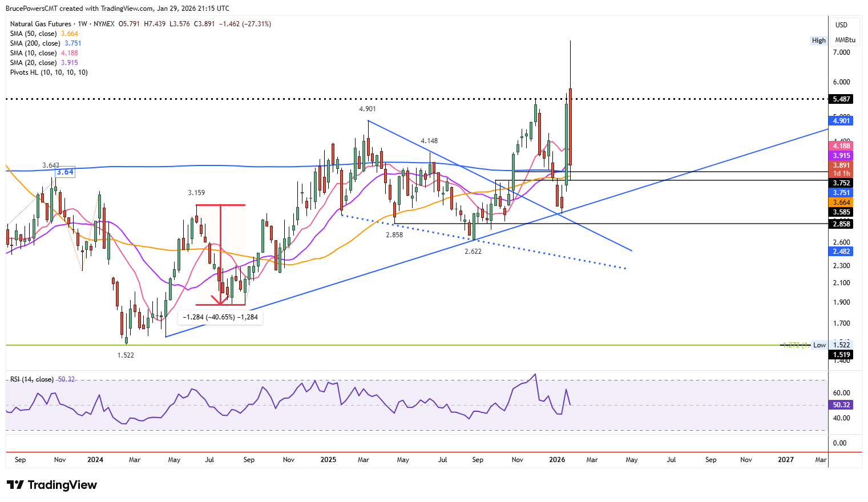Click the 4.148 pivot label
Image resolution: width=868 pixels, height=502 pixels.
coord(429,141)
